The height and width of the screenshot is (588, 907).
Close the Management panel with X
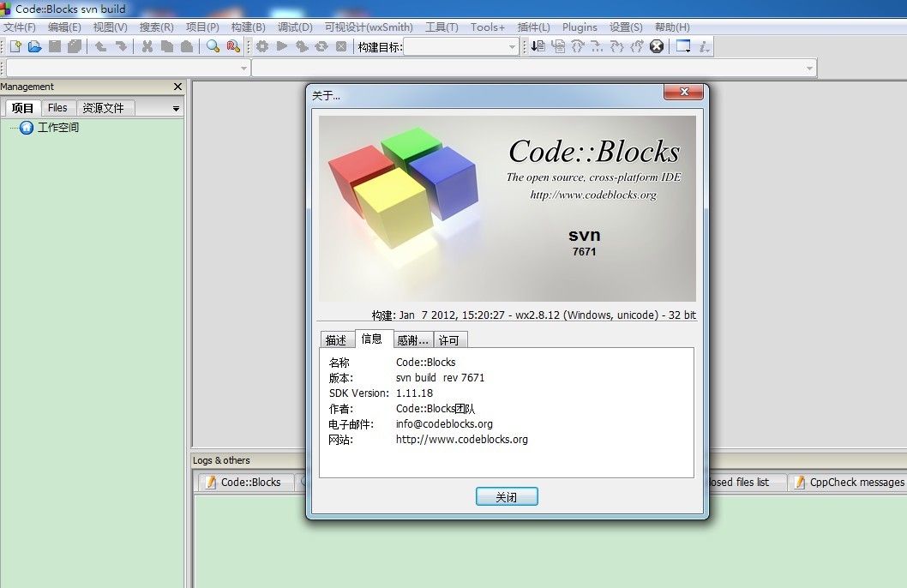[177, 87]
